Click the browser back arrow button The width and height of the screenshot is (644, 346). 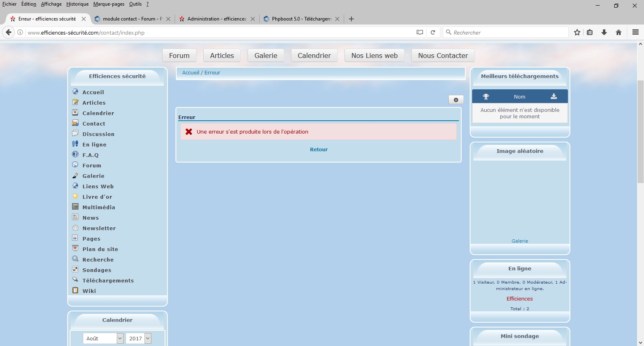point(8,33)
